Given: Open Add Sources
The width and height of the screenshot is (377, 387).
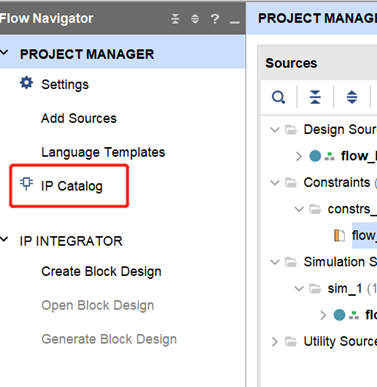Looking at the screenshot, I should coord(79,118).
